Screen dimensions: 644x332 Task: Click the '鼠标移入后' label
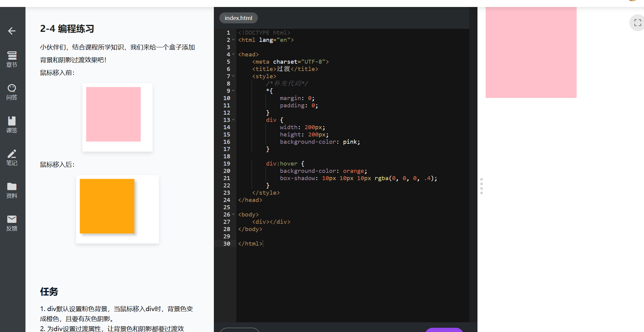tap(57, 165)
